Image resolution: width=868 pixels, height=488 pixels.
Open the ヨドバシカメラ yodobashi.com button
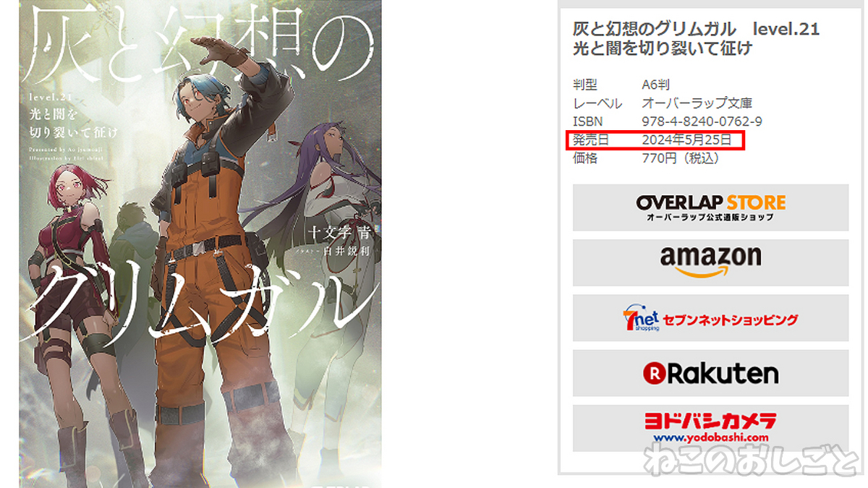pos(710,428)
